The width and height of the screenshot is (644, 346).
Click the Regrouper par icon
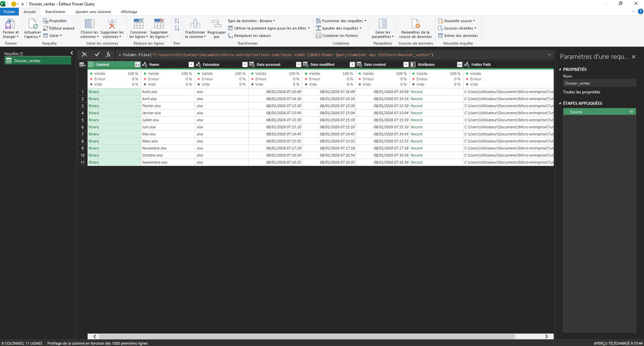click(216, 24)
